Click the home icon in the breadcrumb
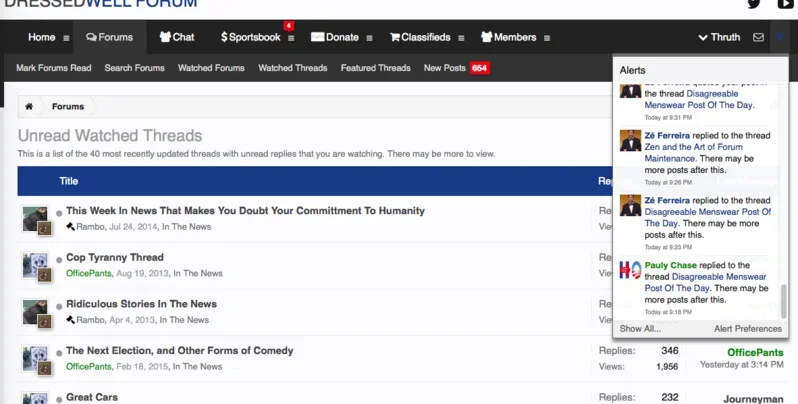 pos(29,106)
